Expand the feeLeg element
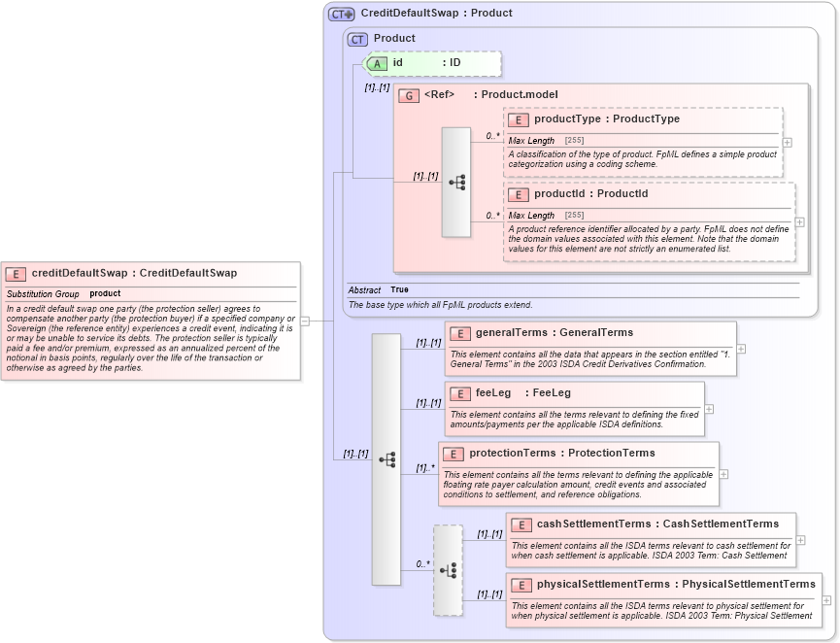This screenshot has height=643, width=840. [709, 409]
